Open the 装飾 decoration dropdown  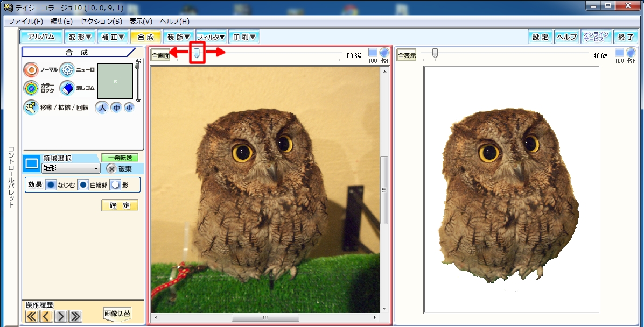tap(178, 36)
